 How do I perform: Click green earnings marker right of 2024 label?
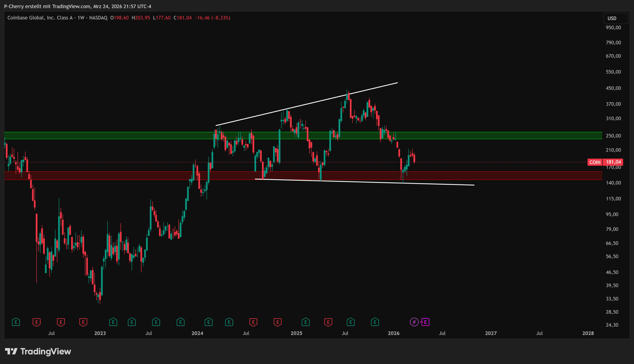(x=209, y=322)
